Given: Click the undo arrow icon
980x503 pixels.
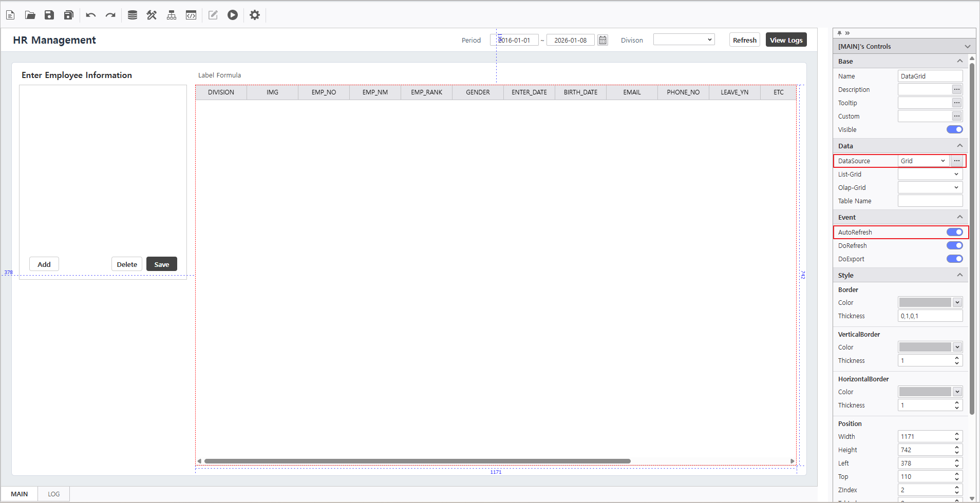Looking at the screenshot, I should [x=91, y=15].
